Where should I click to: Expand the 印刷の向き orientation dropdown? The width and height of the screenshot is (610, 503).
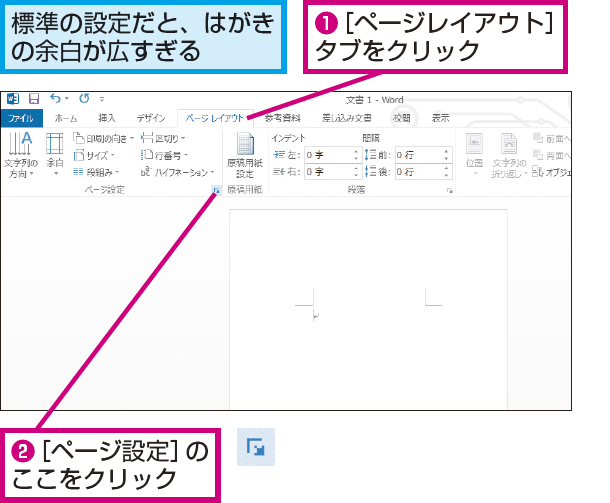tap(103, 138)
